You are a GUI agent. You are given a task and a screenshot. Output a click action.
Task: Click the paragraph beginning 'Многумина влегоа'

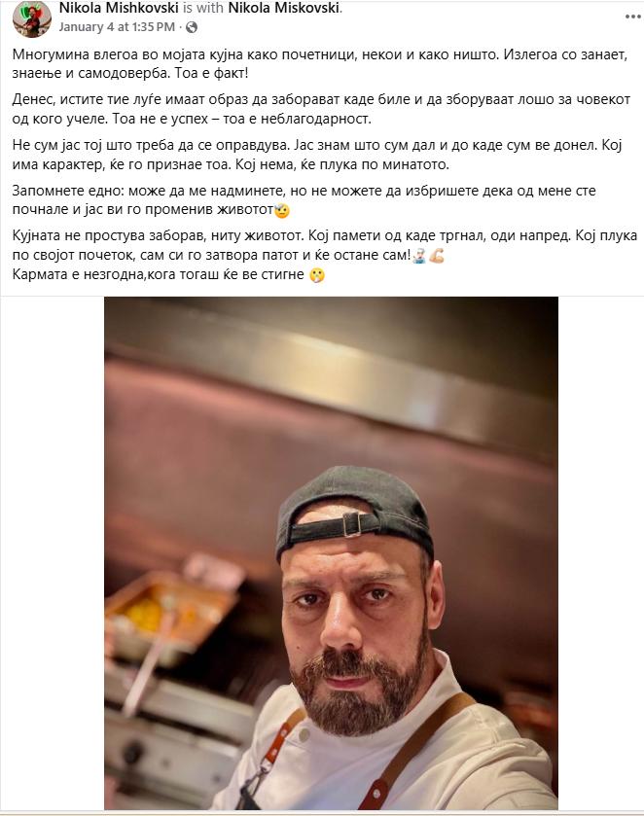click(320, 63)
